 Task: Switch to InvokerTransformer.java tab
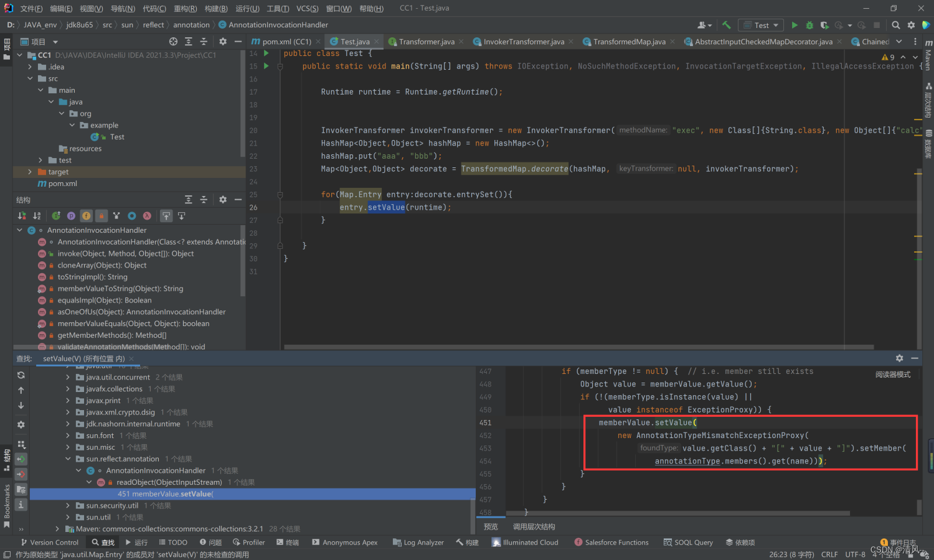pos(524,42)
